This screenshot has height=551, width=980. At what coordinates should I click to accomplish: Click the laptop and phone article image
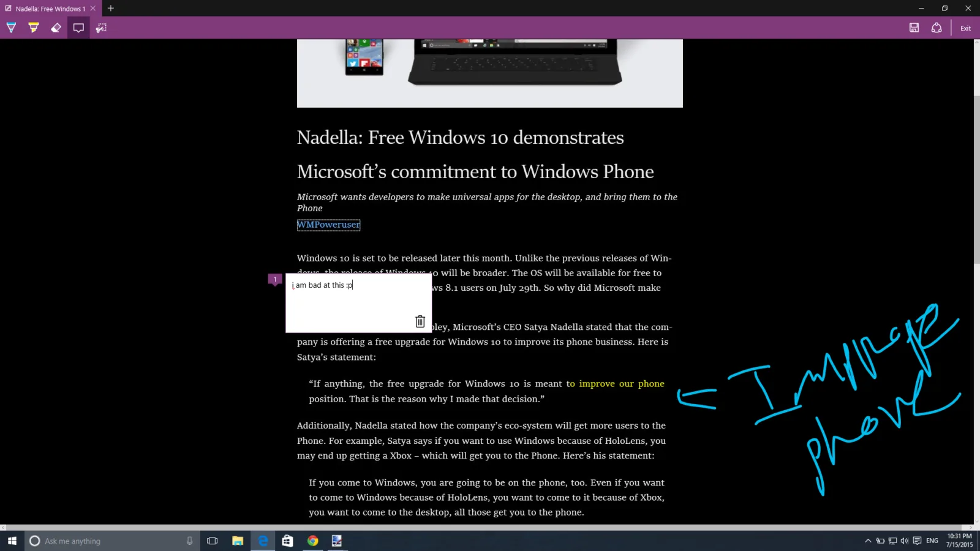pyautogui.click(x=490, y=73)
